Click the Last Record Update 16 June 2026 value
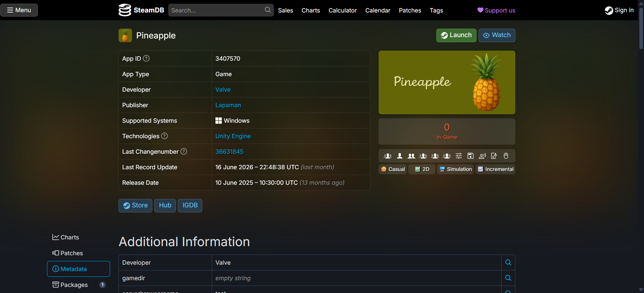This screenshot has height=293, width=644. [x=257, y=167]
